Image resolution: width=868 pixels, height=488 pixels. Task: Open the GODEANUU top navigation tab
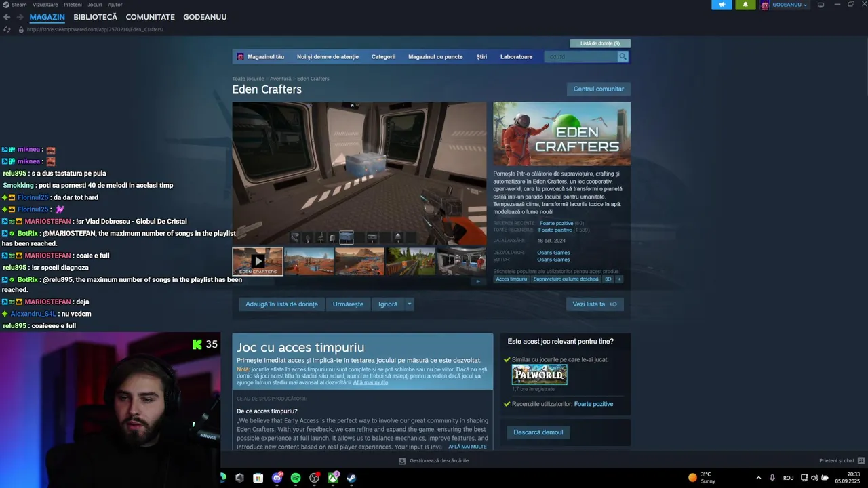click(205, 17)
